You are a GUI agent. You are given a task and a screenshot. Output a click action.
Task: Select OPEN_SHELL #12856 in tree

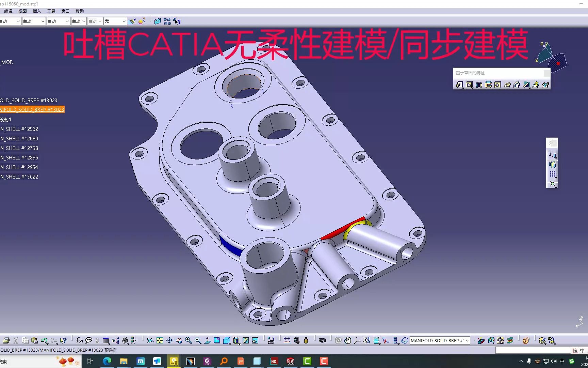tap(19, 158)
